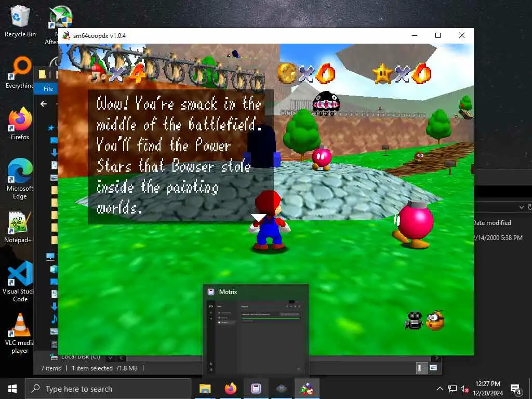Click the folder icon in Explorer's title bar
Image resolution: width=532 pixels, height=399 pixels.
click(x=42, y=75)
